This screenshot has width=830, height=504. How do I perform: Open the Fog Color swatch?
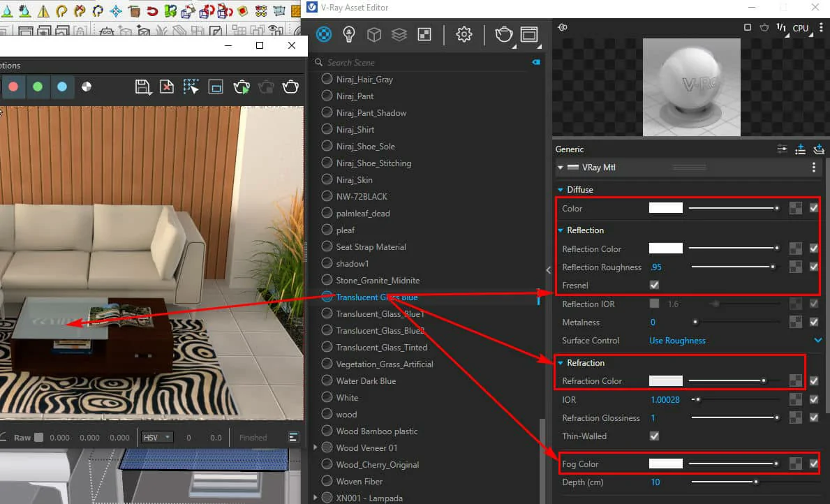pos(665,463)
